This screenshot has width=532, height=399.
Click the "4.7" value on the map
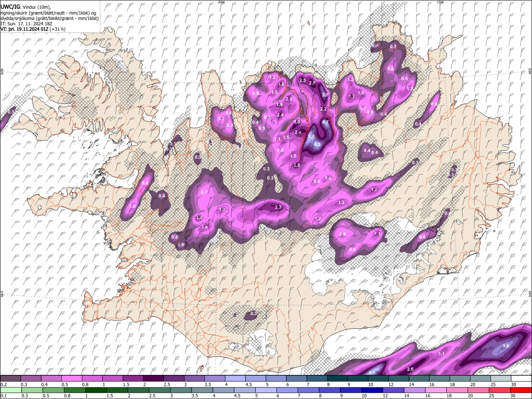pyautogui.click(x=325, y=123)
